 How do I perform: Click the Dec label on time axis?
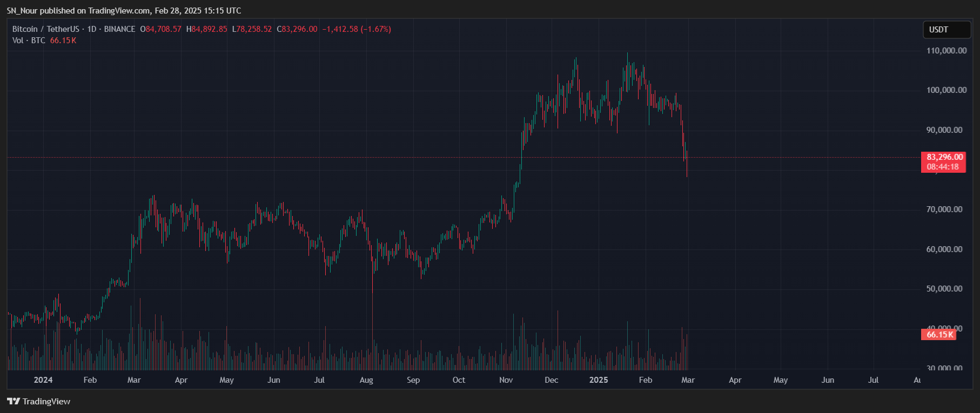[552, 380]
